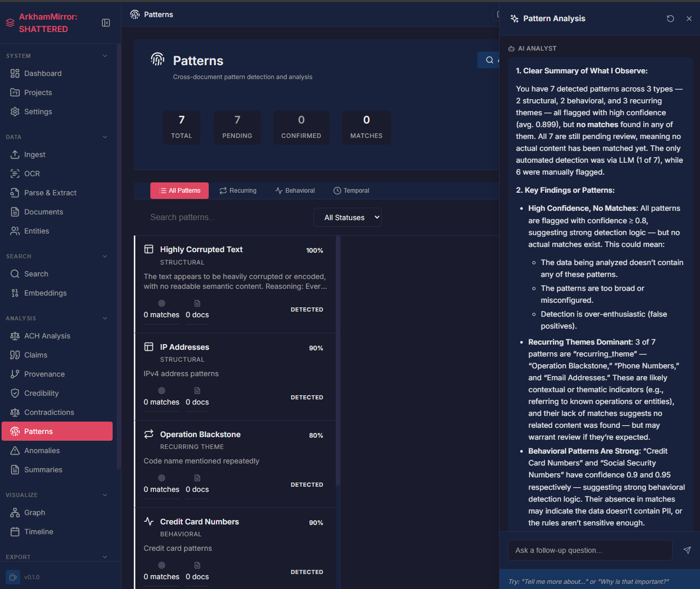This screenshot has width=700, height=589.
Task: Select the All Patterns tab
Action: pyautogui.click(x=180, y=191)
